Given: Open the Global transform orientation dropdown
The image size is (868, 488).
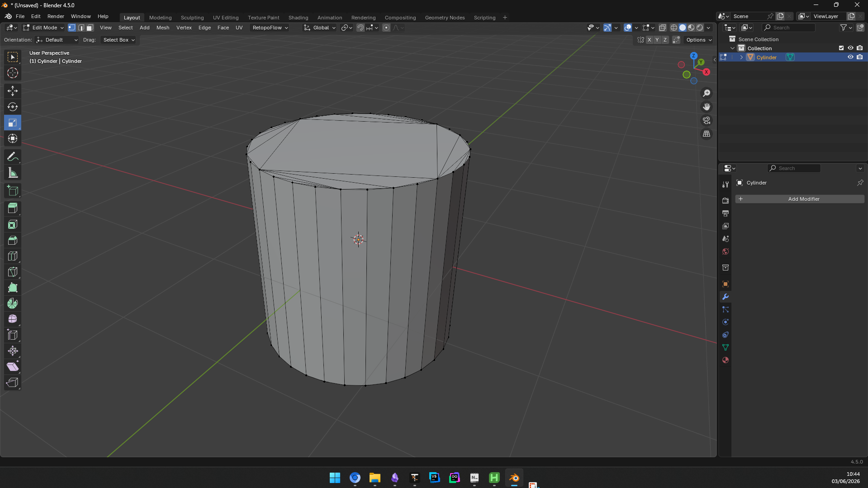Looking at the screenshot, I should click(320, 28).
